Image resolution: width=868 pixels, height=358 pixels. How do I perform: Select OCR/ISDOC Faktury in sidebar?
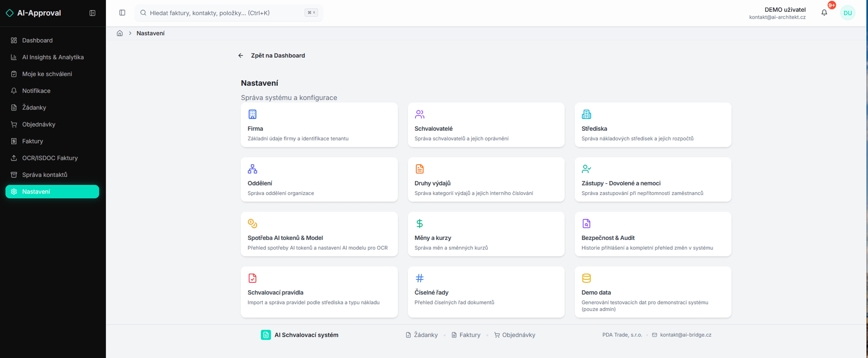click(49, 158)
